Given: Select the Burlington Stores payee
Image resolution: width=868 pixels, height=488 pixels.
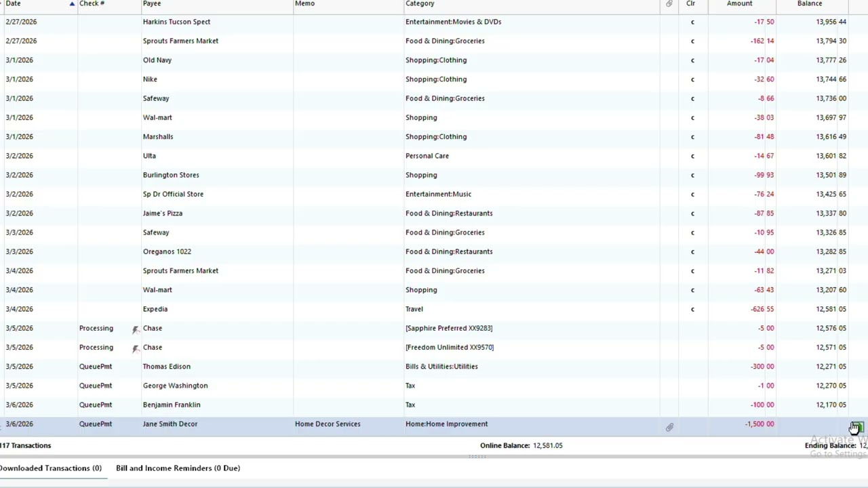Looking at the screenshot, I should click(171, 175).
